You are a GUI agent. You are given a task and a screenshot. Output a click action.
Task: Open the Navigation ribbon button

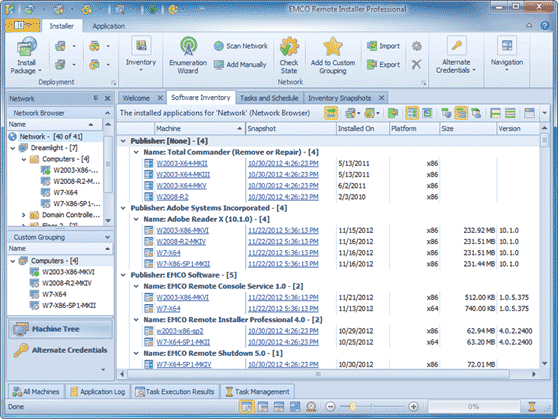tap(507, 54)
